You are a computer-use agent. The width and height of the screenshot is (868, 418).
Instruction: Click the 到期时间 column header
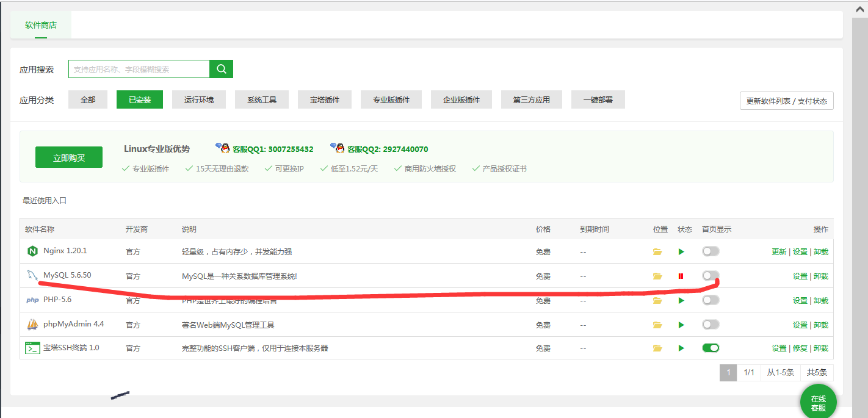point(595,229)
